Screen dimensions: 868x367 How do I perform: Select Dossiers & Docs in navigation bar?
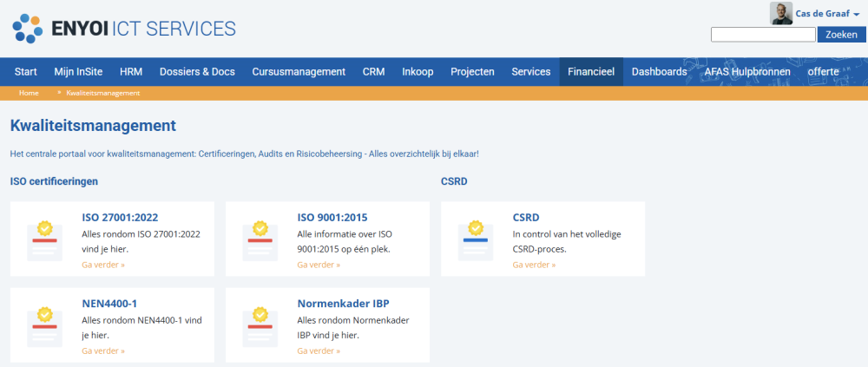click(197, 71)
